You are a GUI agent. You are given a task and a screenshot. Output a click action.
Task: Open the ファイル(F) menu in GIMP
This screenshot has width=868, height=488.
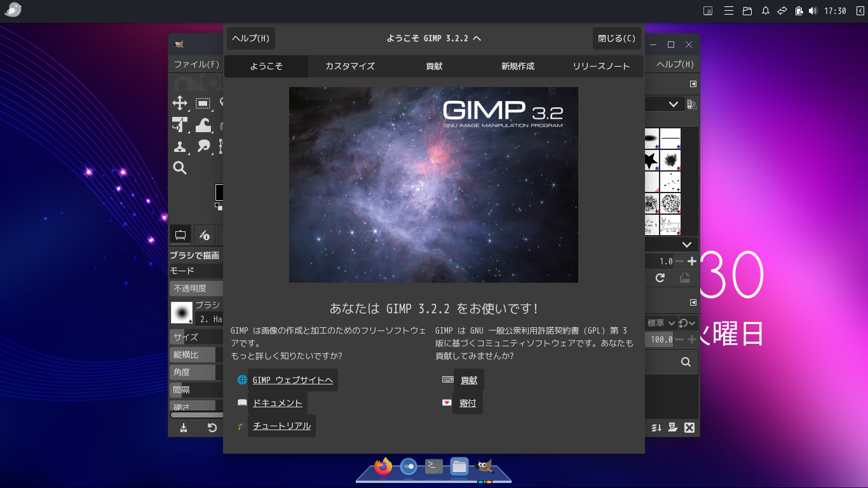click(x=196, y=64)
